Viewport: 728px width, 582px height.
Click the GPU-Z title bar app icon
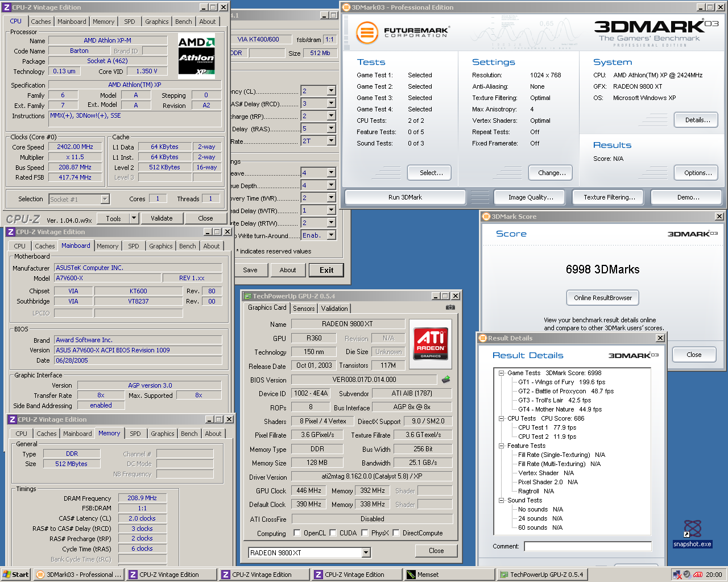coord(247,296)
